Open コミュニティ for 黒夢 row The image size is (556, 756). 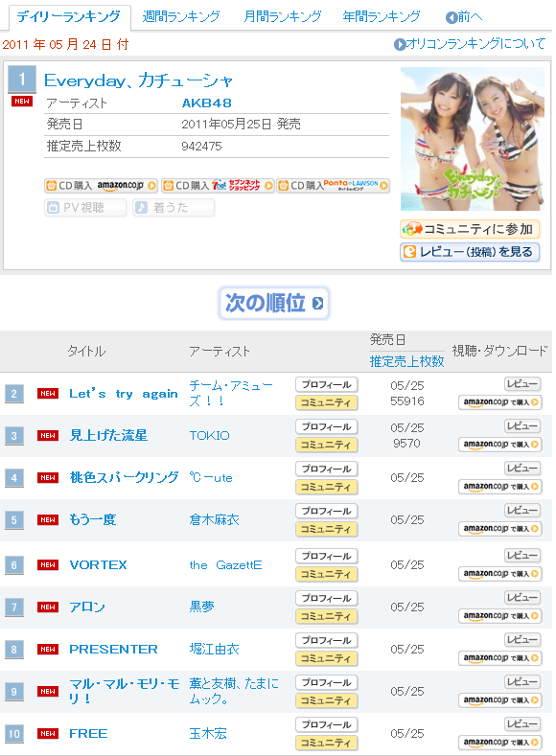[327, 616]
